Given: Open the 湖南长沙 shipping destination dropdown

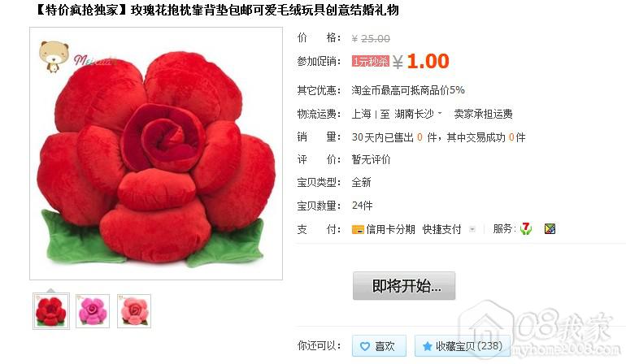Looking at the screenshot, I should pos(419,114).
